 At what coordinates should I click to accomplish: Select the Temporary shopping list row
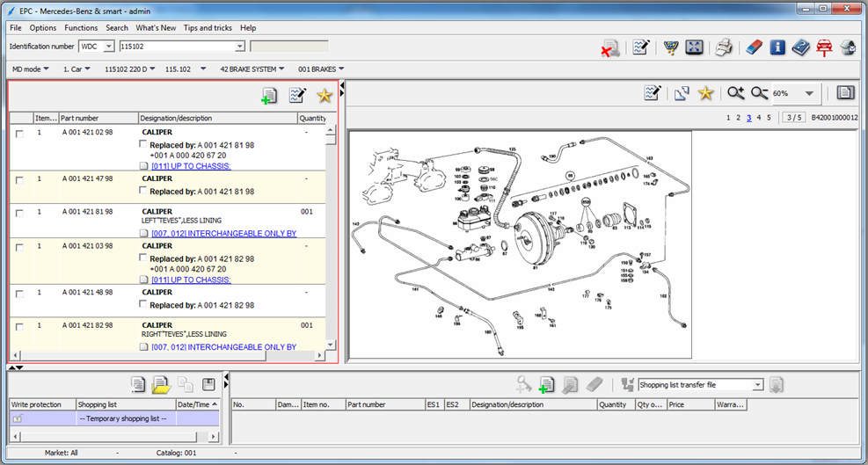[114, 418]
